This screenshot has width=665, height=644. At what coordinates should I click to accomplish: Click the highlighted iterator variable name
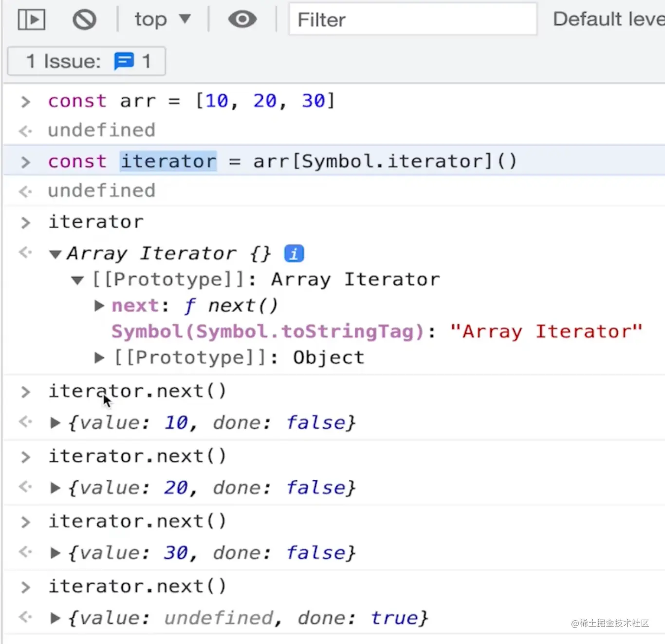[x=168, y=161]
